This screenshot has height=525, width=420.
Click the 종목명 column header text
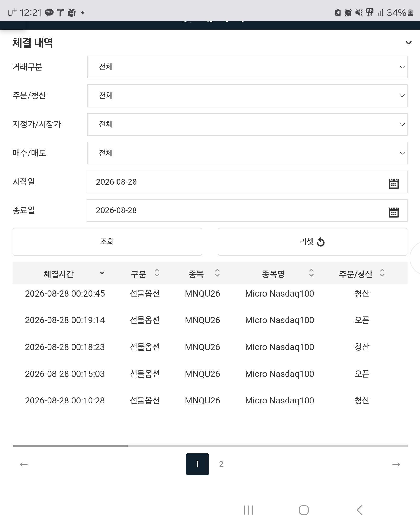point(273,274)
